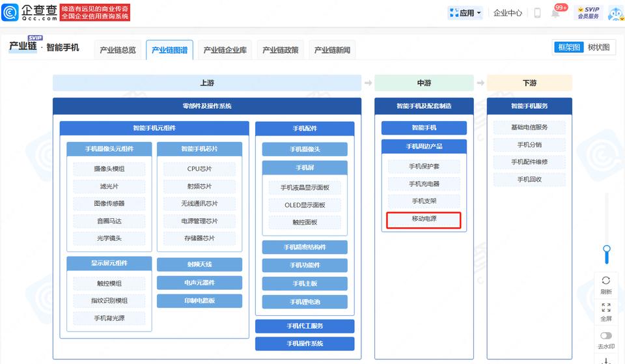This screenshot has height=364, width=625.
Task: Click the download icon below 去水印
Action: tap(606, 360)
